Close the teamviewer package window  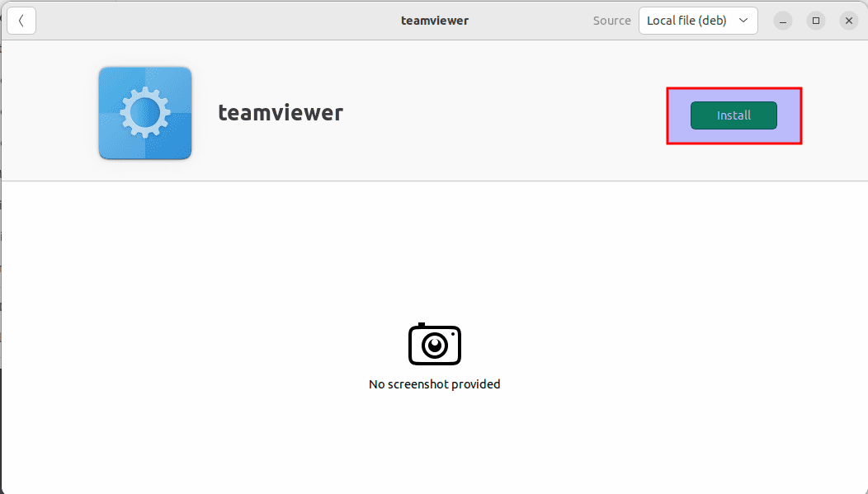point(849,21)
